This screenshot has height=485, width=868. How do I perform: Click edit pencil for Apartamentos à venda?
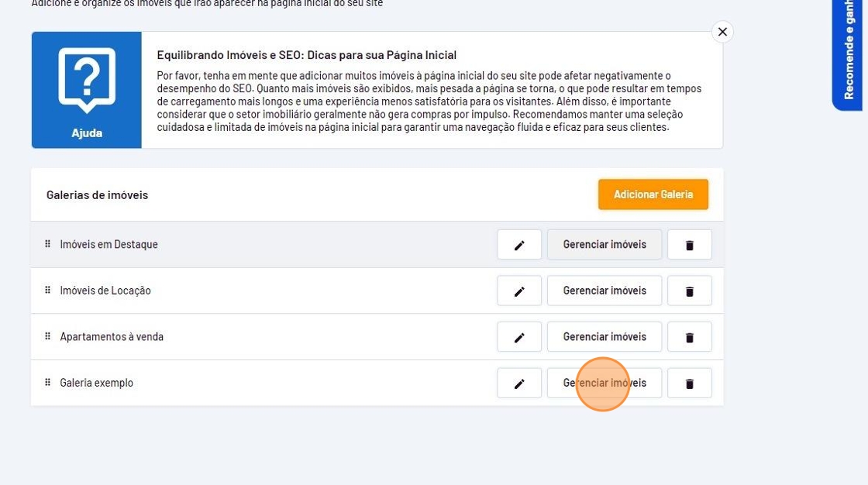519,337
